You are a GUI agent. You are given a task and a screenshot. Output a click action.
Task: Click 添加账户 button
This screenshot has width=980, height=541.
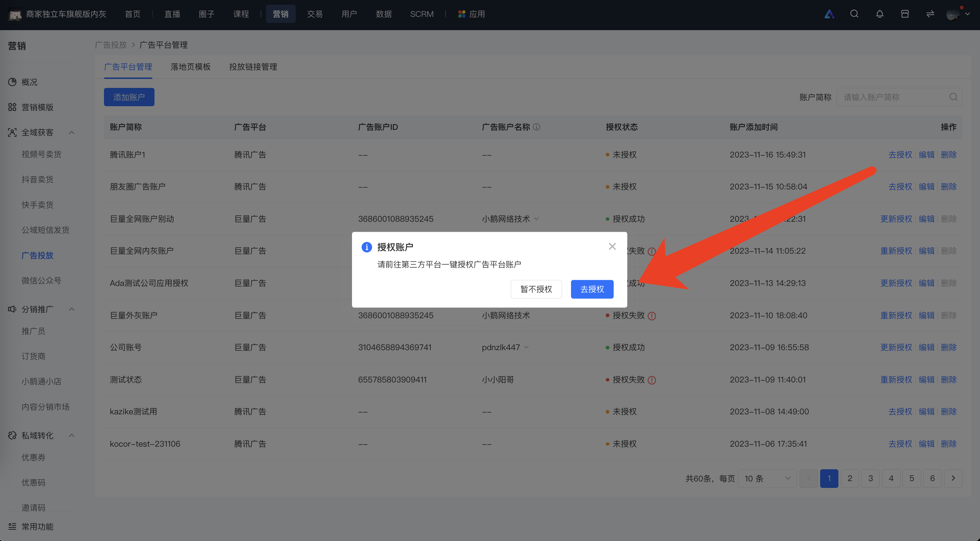[129, 97]
